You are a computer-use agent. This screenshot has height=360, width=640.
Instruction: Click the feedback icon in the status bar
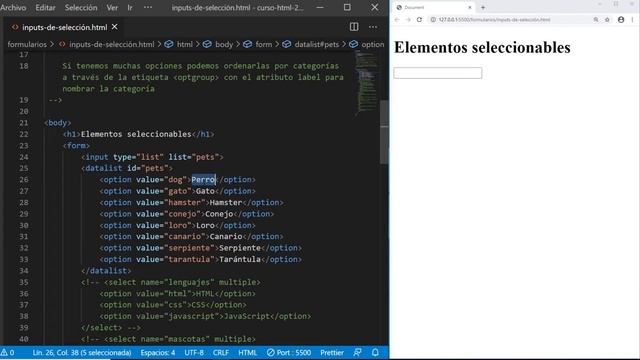[357, 353]
